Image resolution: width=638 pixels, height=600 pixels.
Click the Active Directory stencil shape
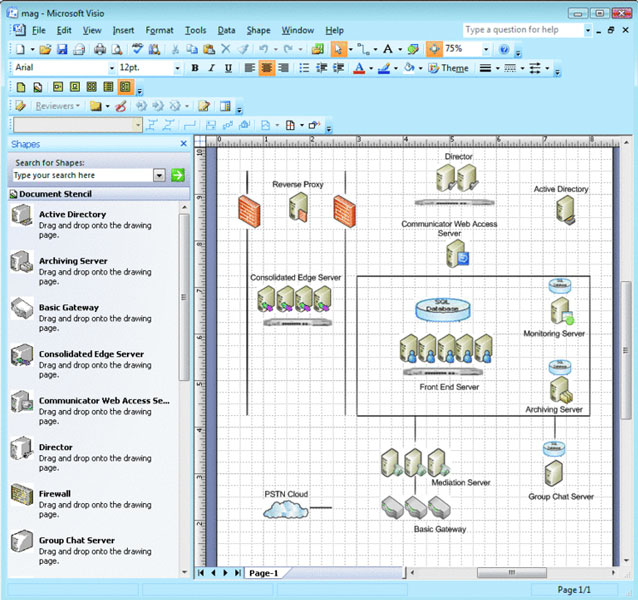(x=22, y=218)
